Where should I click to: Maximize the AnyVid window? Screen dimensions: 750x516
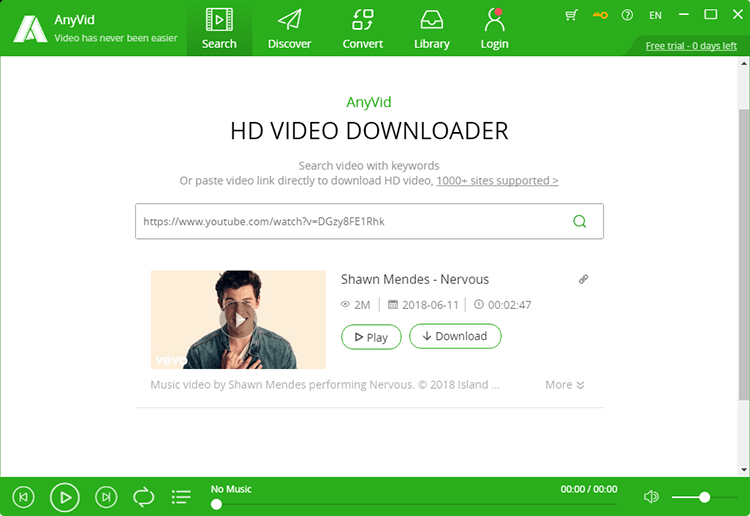click(711, 14)
